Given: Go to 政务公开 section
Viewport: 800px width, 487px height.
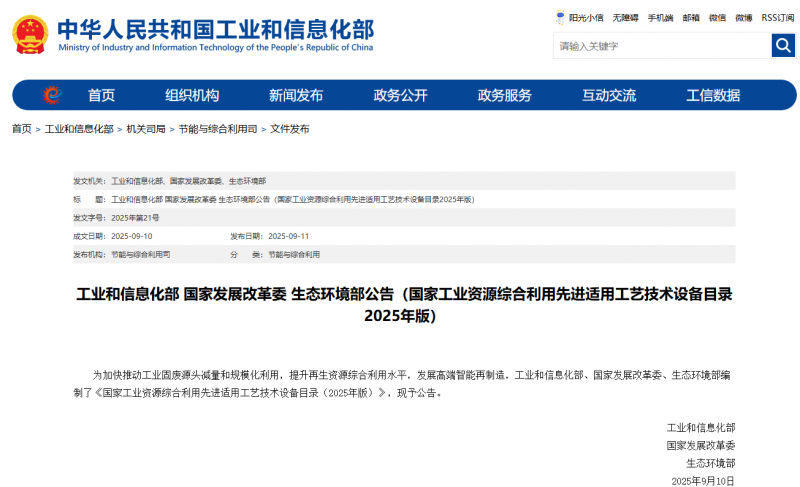Looking at the screenshot, I should point(400,96).
